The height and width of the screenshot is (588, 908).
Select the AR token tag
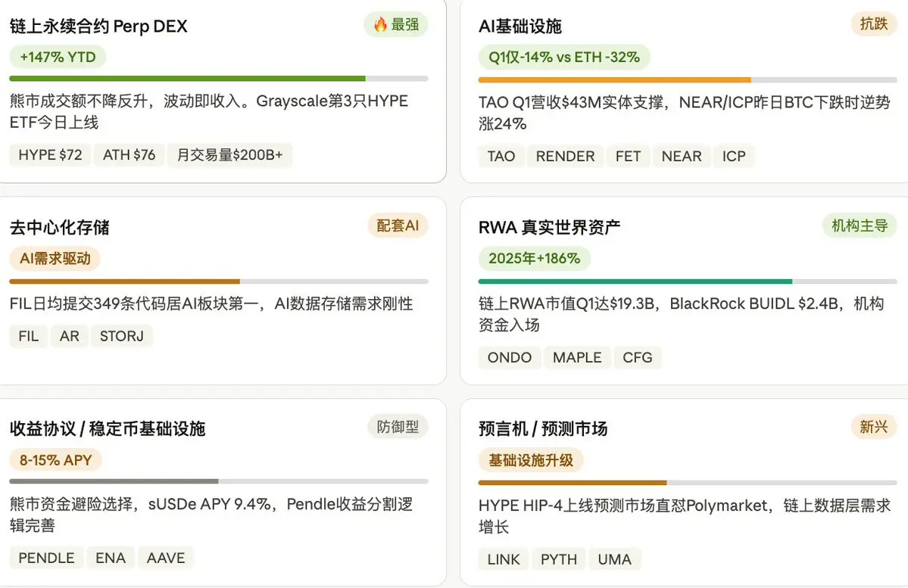(x=70, y=336)
